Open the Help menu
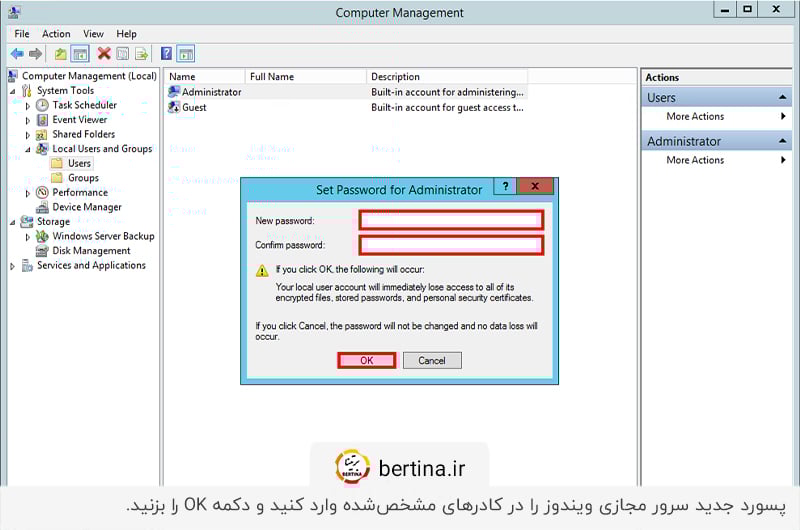 click(126, 34)
